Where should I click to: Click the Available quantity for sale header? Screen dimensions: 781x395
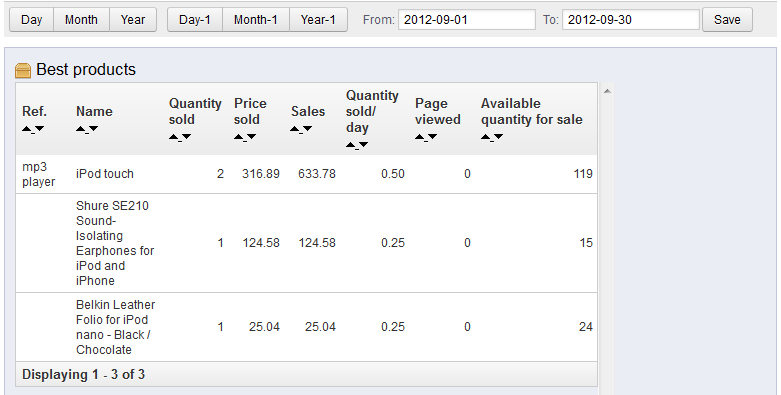click(x=531, y=112)
